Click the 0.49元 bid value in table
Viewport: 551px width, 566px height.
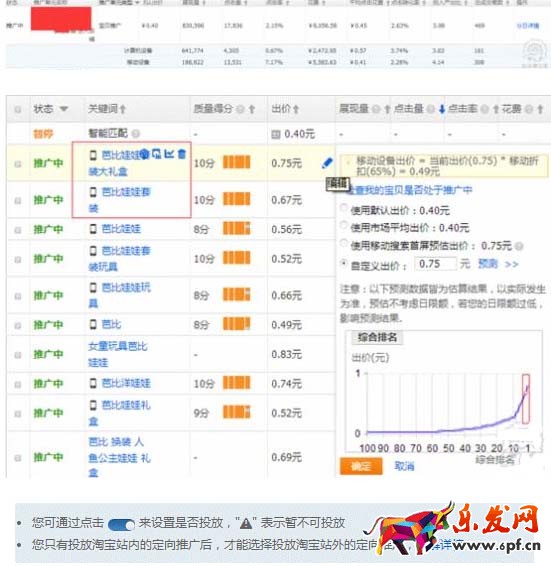[x=286, y=325]
